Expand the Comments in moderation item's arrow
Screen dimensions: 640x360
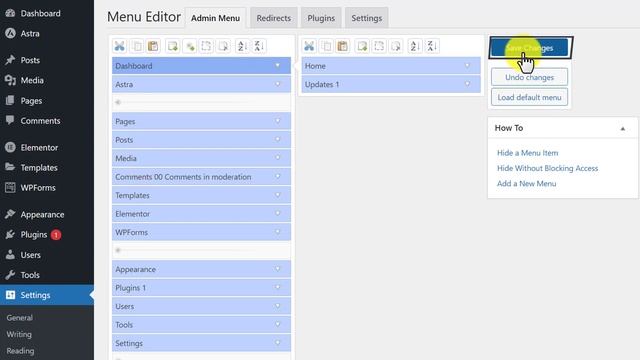point(278,176)
